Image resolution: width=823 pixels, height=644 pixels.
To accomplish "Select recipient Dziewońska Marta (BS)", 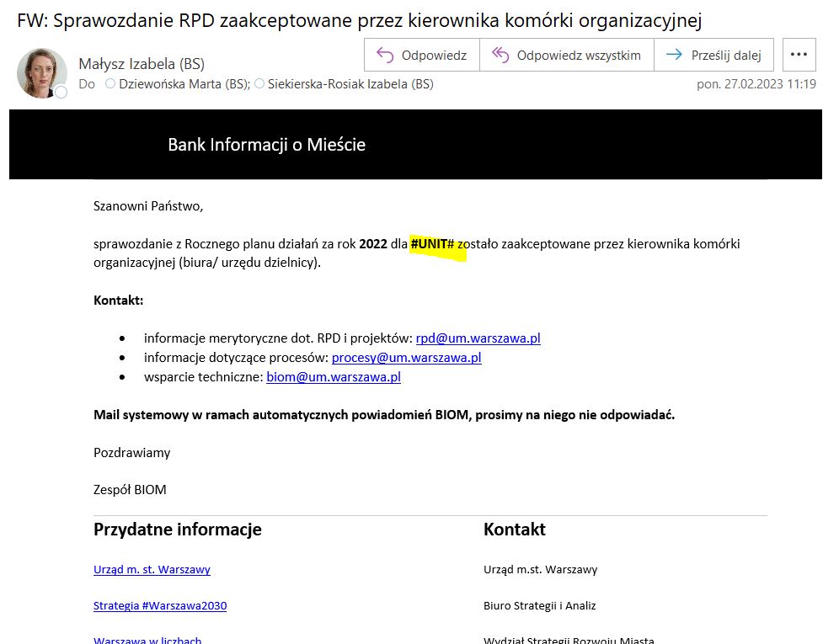I will (x=184, y=84).
